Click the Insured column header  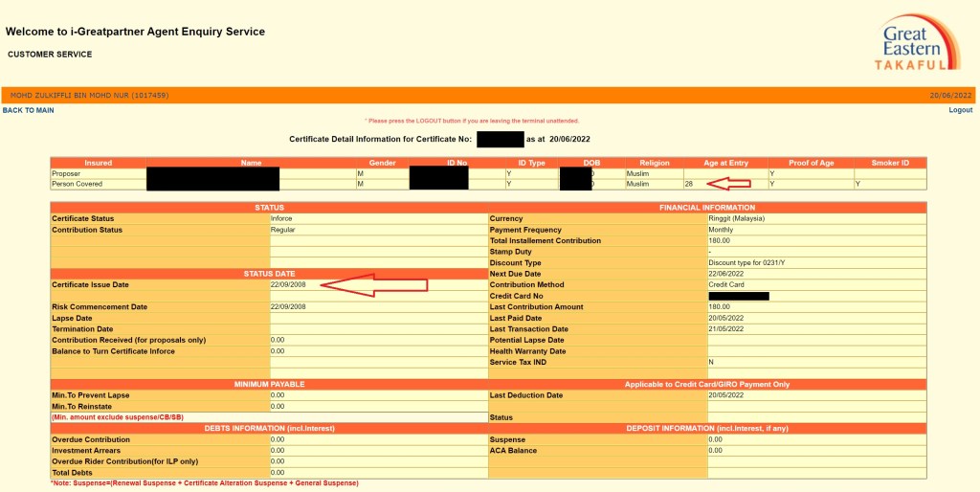pyautogui.click(x=98, y=164)
